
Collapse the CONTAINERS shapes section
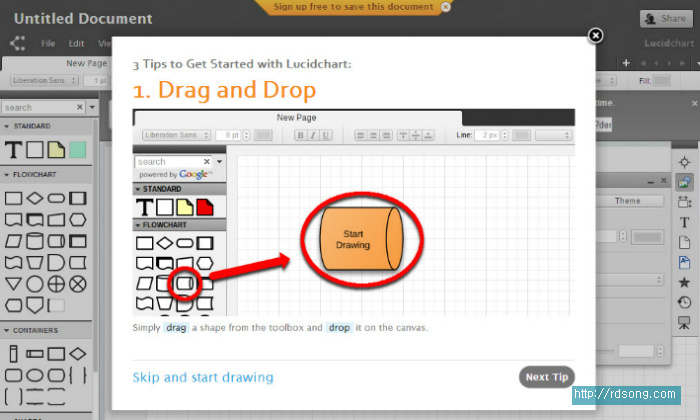click(6, 330)
